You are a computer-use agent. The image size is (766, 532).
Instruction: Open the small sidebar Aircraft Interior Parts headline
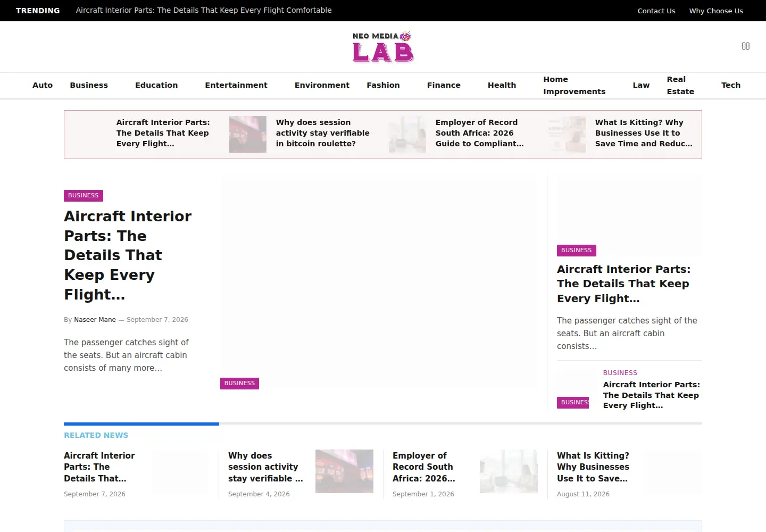(x=651, y=395)
